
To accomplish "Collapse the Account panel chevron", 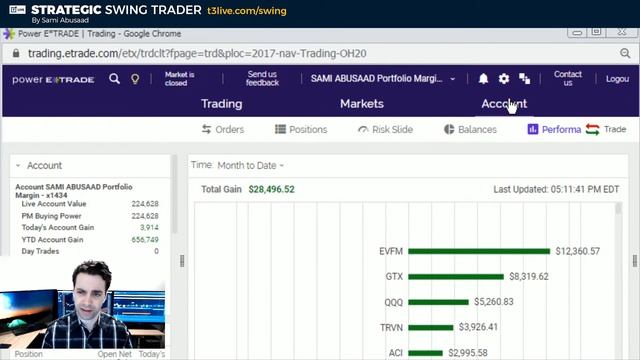I will pos(18,165).
